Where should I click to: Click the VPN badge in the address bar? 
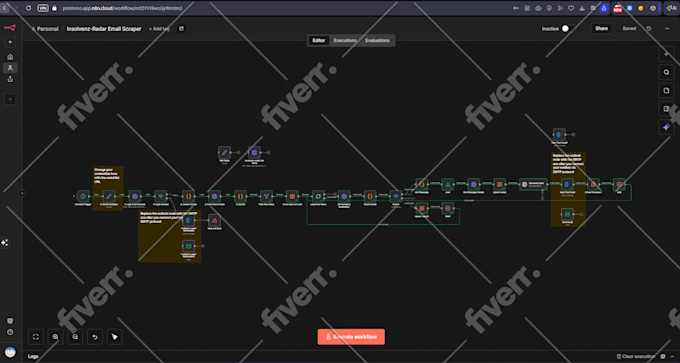(x=43, y=8)
